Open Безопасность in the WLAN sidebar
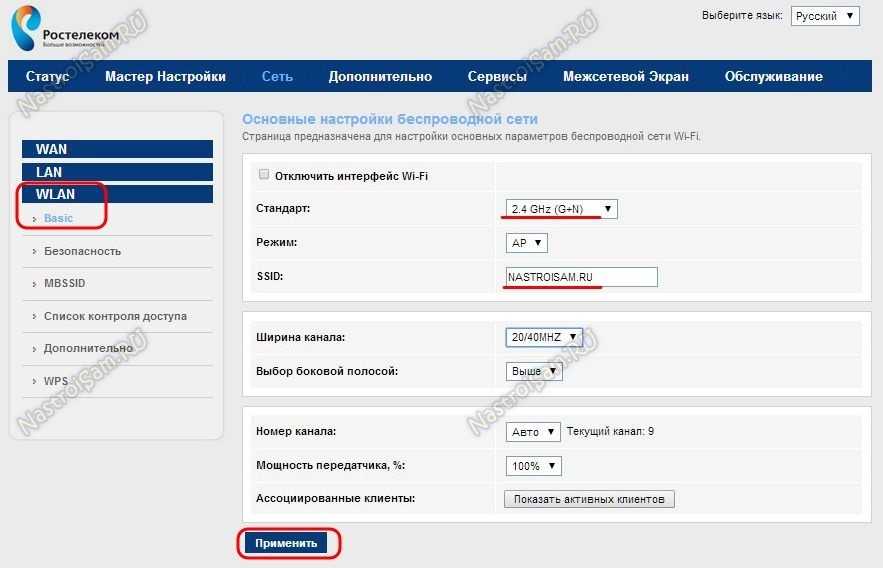883x568 pixels. click(82, 251)
